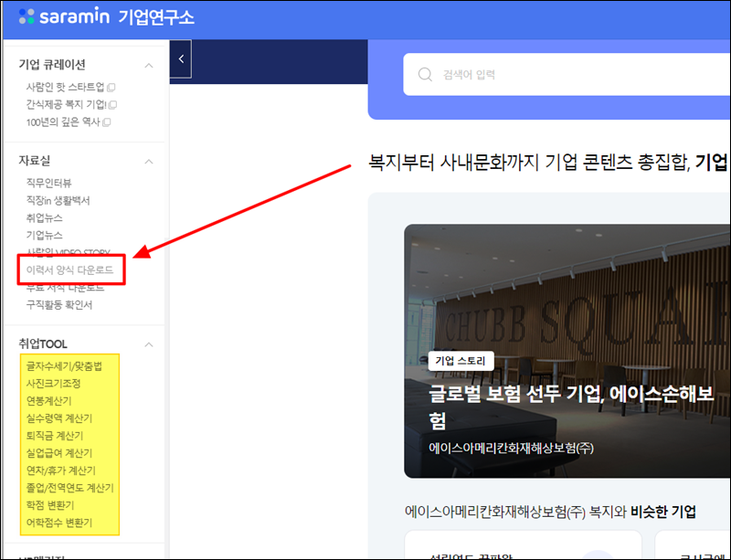Collapse the sidebar with the left chevron button
Image resolution: width=731 pixels, height=560 pixels.
(x=181, y=58)
